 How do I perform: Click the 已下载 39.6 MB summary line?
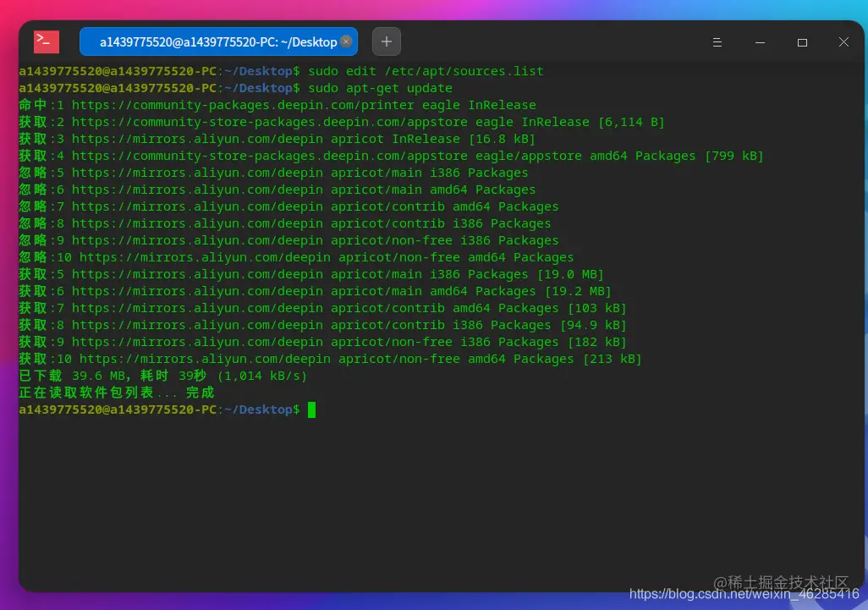pyautogui.click(x=162, y=376)
